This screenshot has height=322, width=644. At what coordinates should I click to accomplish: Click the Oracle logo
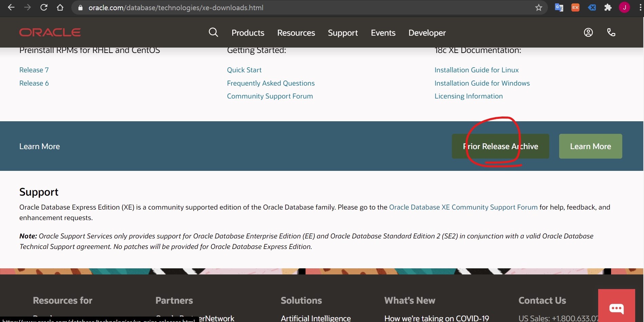click(x=50, y=32)
